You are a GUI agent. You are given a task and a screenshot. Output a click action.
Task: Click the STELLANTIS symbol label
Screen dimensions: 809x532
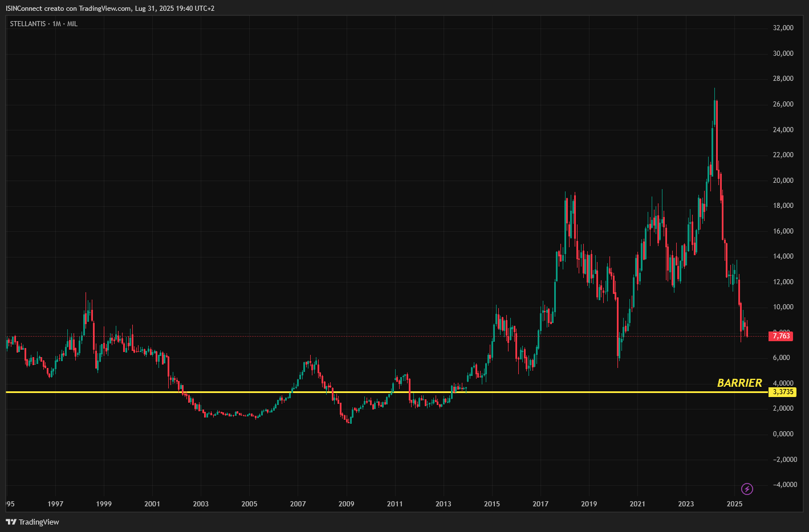(28, 24)
